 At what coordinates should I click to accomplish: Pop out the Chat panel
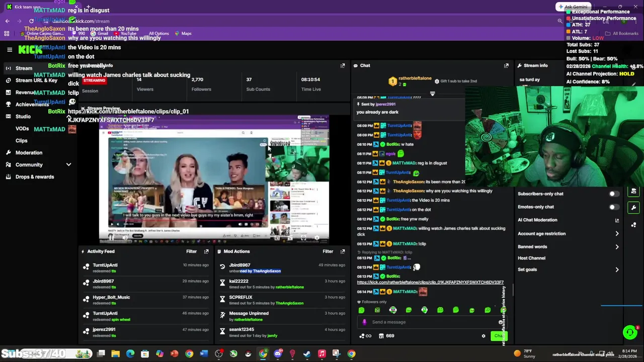[506, 65]
